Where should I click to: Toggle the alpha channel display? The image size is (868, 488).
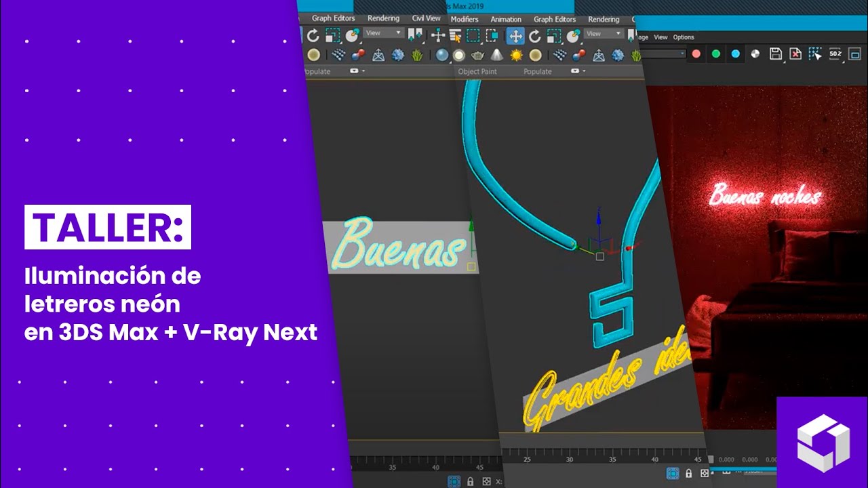755,54
